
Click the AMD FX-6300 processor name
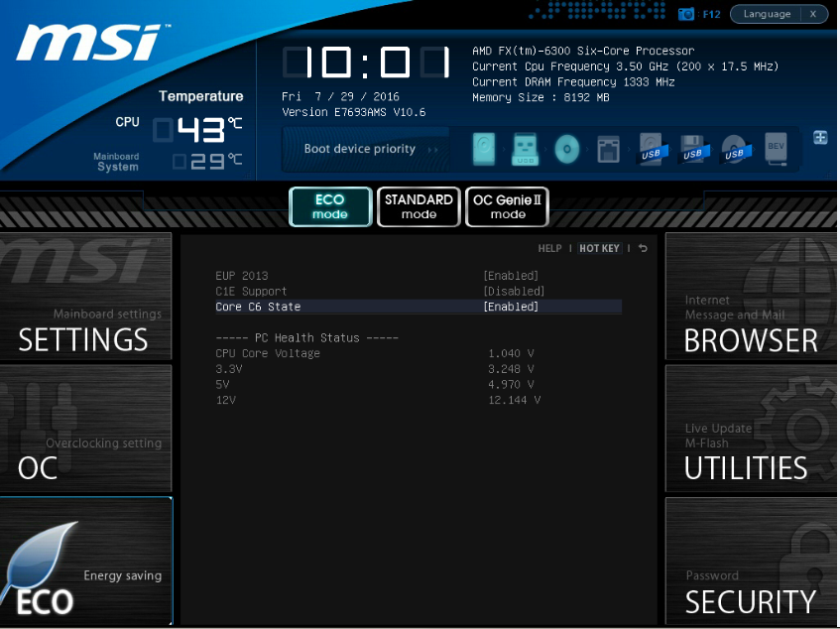(x=583, y=51)
